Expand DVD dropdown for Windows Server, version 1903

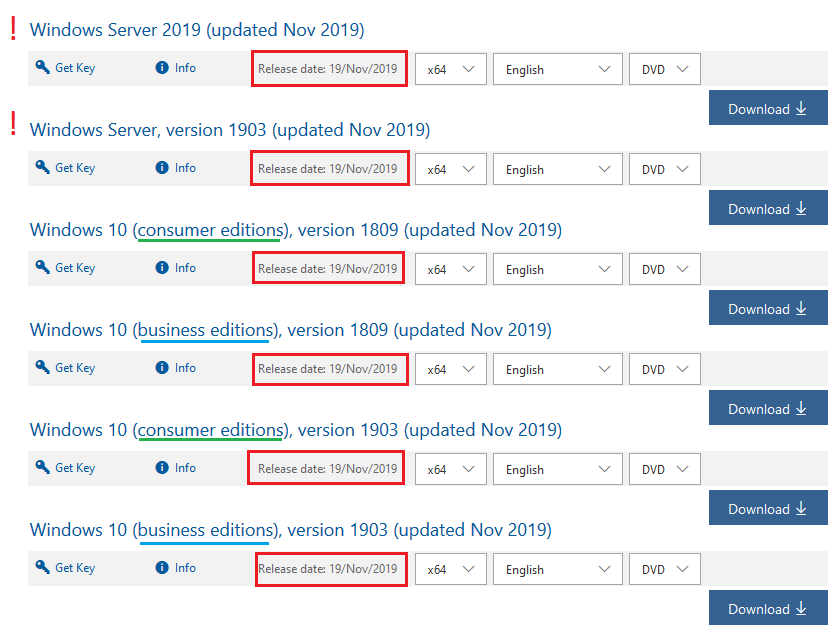(665, 169)
